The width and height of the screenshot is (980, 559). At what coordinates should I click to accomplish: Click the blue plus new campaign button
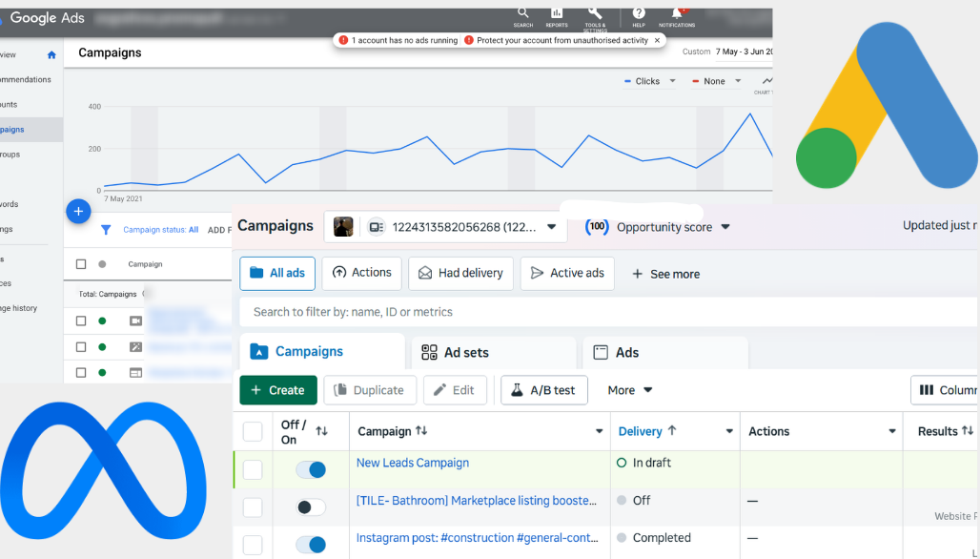click(x=78, y=212)
